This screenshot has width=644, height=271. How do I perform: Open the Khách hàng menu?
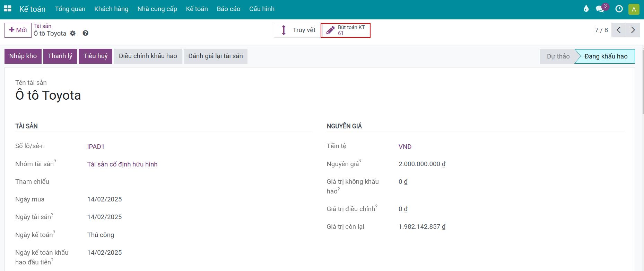tap(111, 9)
